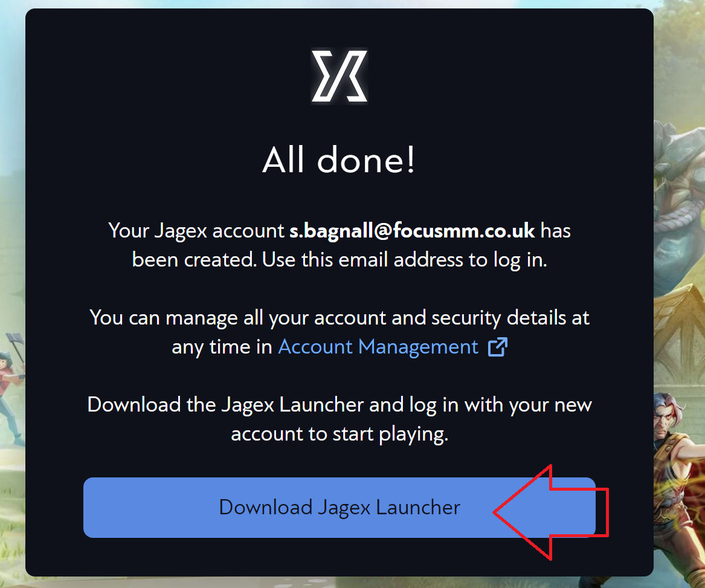The image size is (705, 588).
Task: Click the bold email s.bagnall@focusmm.co.uk
Action: (412, 231)
